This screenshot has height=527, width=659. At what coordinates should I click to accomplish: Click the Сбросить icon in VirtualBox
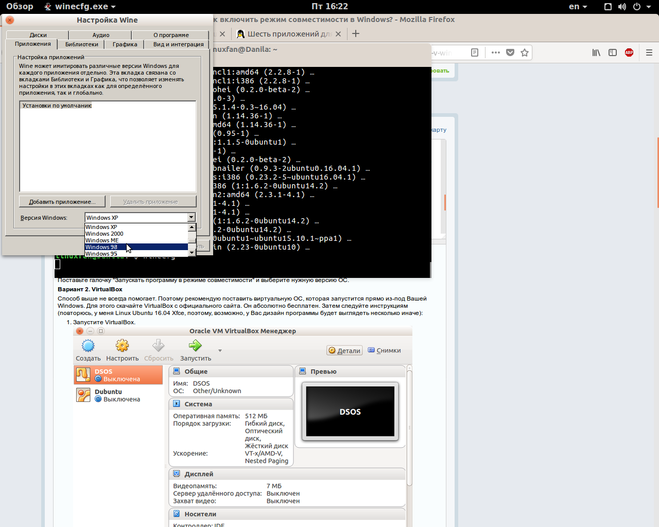[x=158, y=346]
